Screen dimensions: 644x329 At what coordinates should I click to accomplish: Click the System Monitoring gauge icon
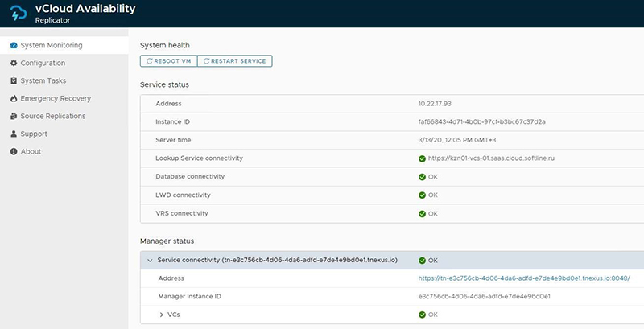14,45
